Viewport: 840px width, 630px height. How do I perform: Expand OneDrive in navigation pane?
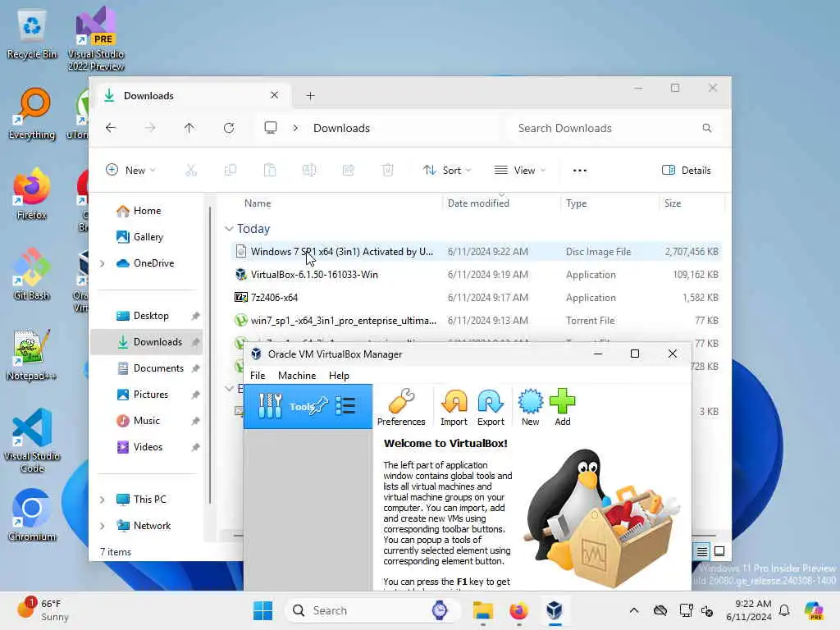tap(103, 263)
